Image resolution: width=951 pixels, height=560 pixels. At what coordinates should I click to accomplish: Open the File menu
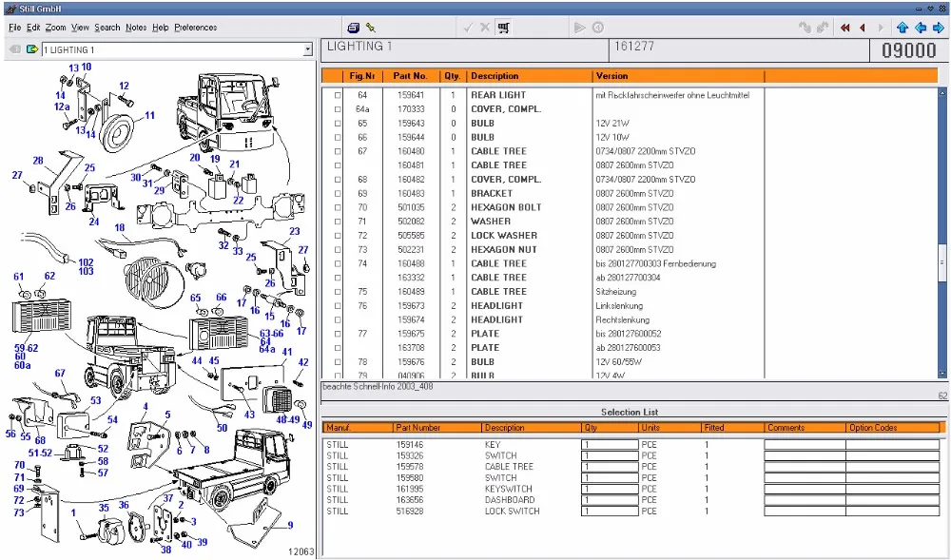14,28
